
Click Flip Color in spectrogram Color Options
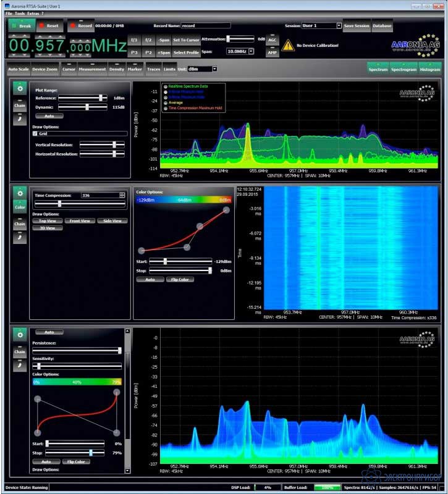pos(180,280)
